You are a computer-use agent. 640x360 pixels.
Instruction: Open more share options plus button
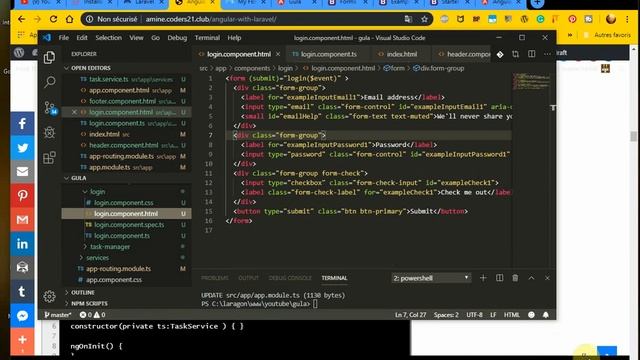pos(22,340)
